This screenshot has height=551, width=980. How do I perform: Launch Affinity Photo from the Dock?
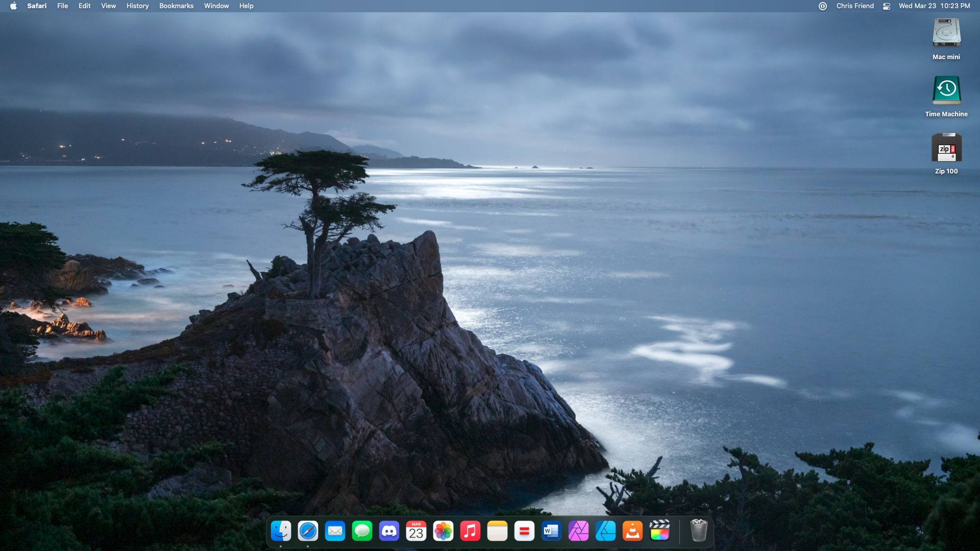578,531
